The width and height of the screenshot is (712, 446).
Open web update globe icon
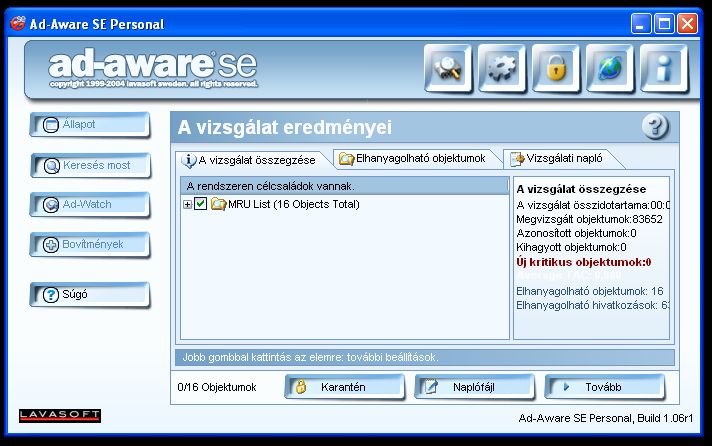coord(610,69)
